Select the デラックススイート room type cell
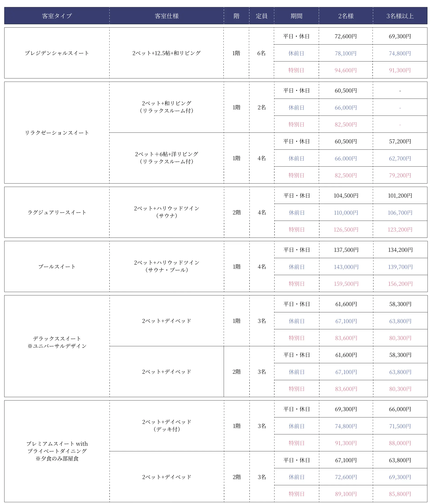Viewport: 432px width, 504px height. tap(57, 342)
